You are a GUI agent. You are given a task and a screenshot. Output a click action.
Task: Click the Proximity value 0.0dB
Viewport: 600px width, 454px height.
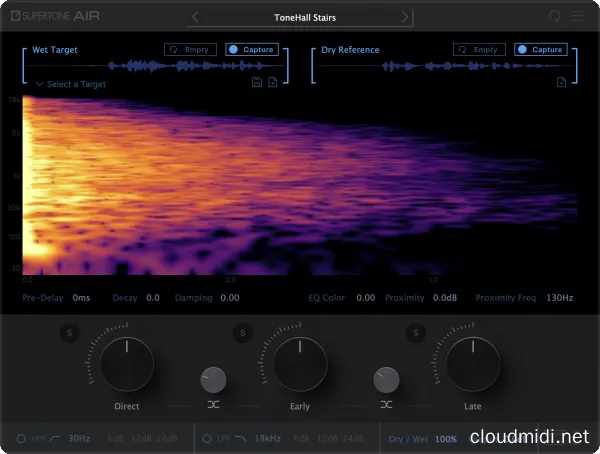(445, 298)
